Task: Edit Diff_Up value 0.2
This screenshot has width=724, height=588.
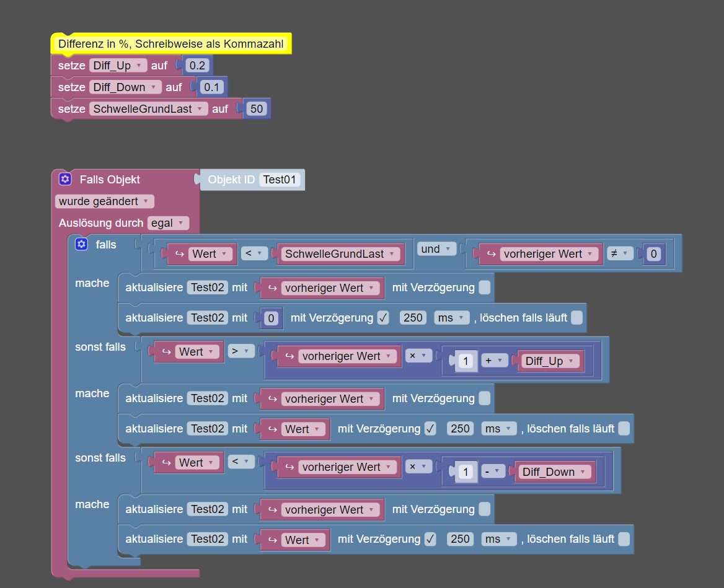Action: click(x=197, y=66)
